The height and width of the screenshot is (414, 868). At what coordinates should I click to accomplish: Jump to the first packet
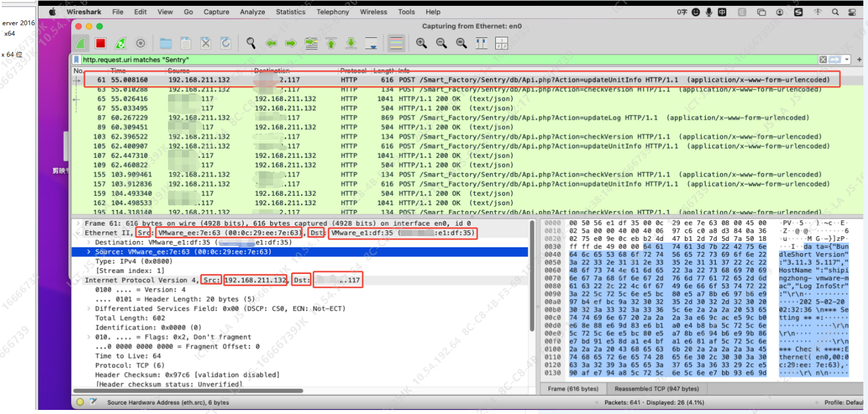click(x=331, y=43)
